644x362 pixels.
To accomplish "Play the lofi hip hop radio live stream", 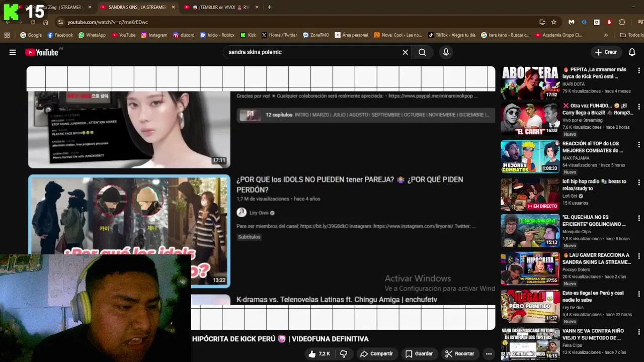I will pos(530,194).
